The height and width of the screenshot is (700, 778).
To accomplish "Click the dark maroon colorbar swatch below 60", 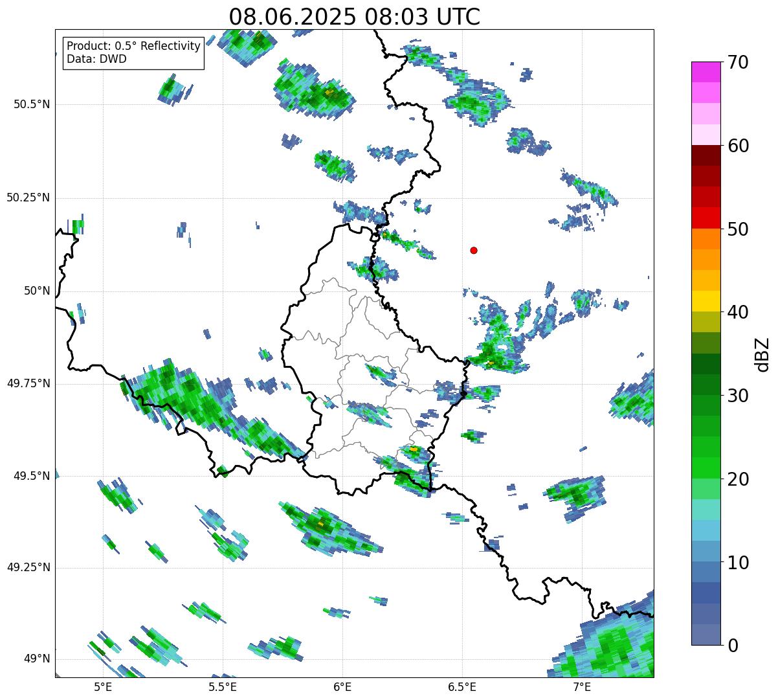I will click(706, 155).
